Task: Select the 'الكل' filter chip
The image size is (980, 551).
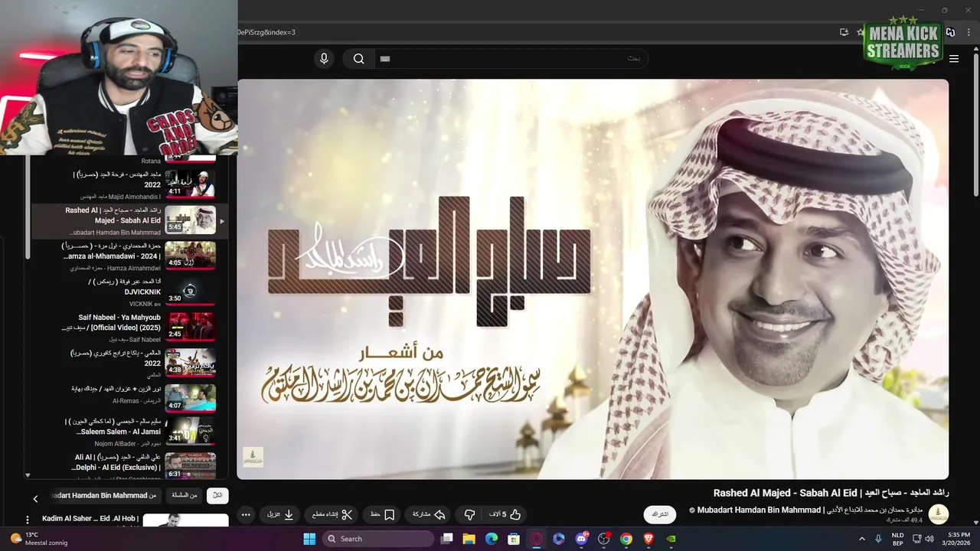Action: click(217, 495)
